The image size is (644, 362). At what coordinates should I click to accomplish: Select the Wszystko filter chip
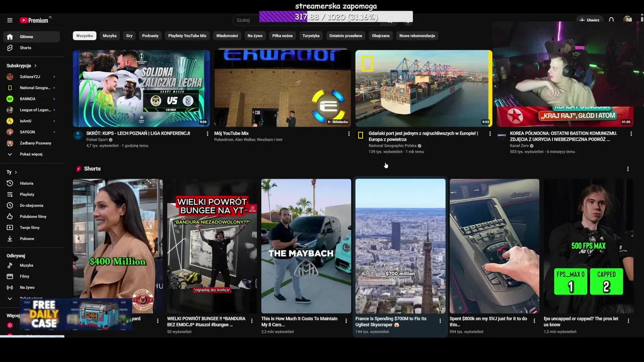click(x=85, y=36)
